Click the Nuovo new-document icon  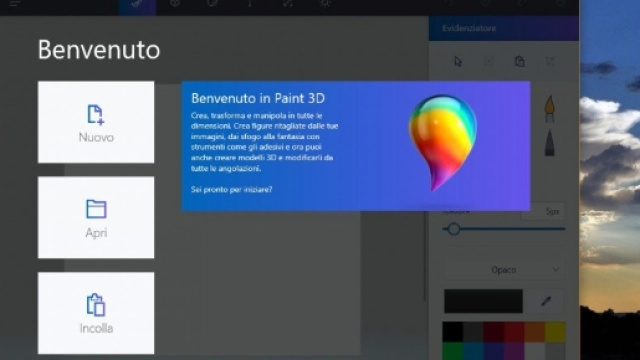tap(96, 114)
